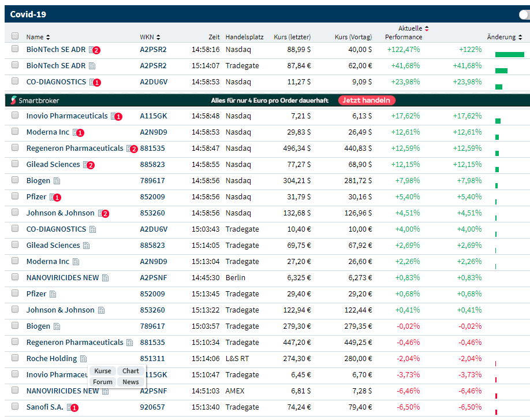
Task: Click the Jetzt handeln button
Action: pyautogui.click(x=367, y=100)
